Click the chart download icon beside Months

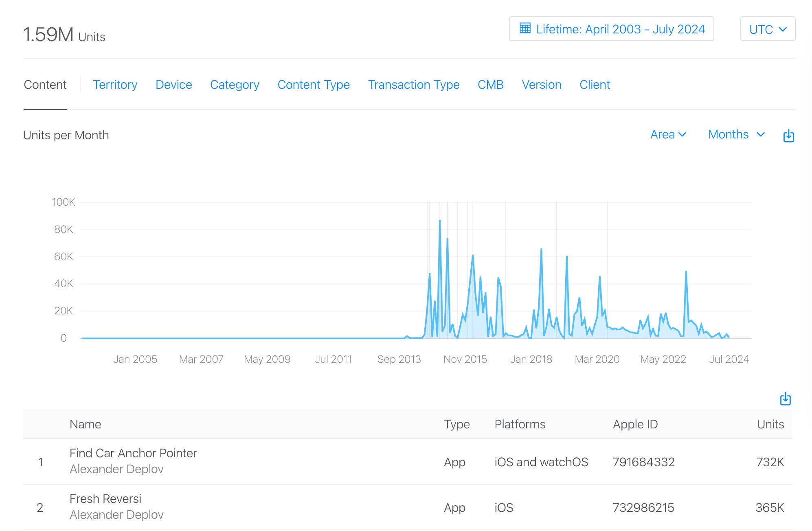pos(788,136)
